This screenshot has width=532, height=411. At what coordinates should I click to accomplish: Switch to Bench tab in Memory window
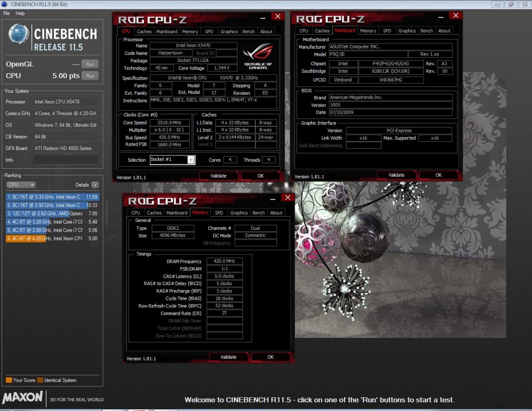[x=258, y=213]
